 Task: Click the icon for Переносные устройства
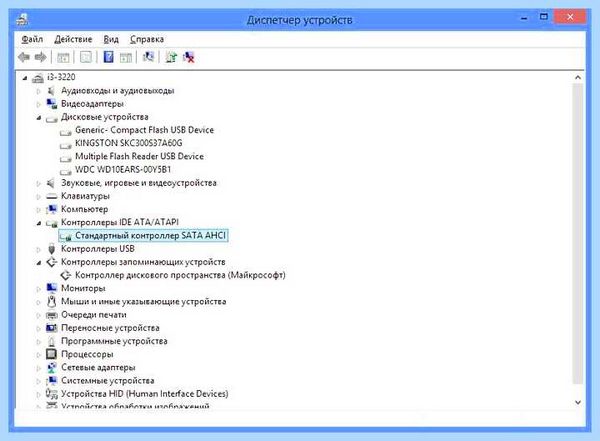pos(51,328)
